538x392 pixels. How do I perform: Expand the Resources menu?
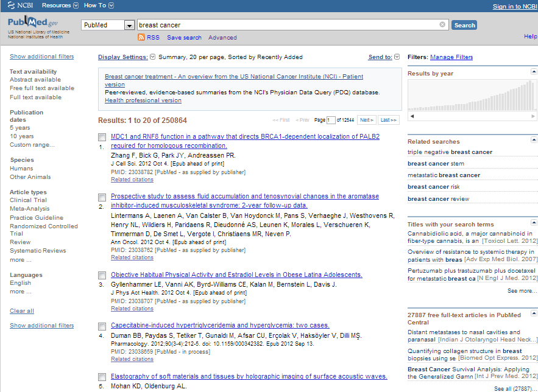pos(60,5)
